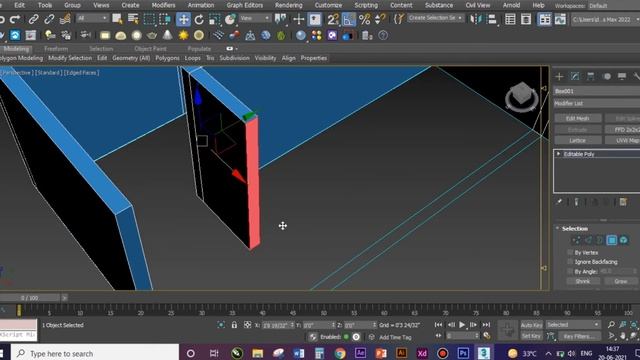Viewport: 640px width, 360px height.
Task: Enable the By Vertex checkbox
Action: point(570,252)
